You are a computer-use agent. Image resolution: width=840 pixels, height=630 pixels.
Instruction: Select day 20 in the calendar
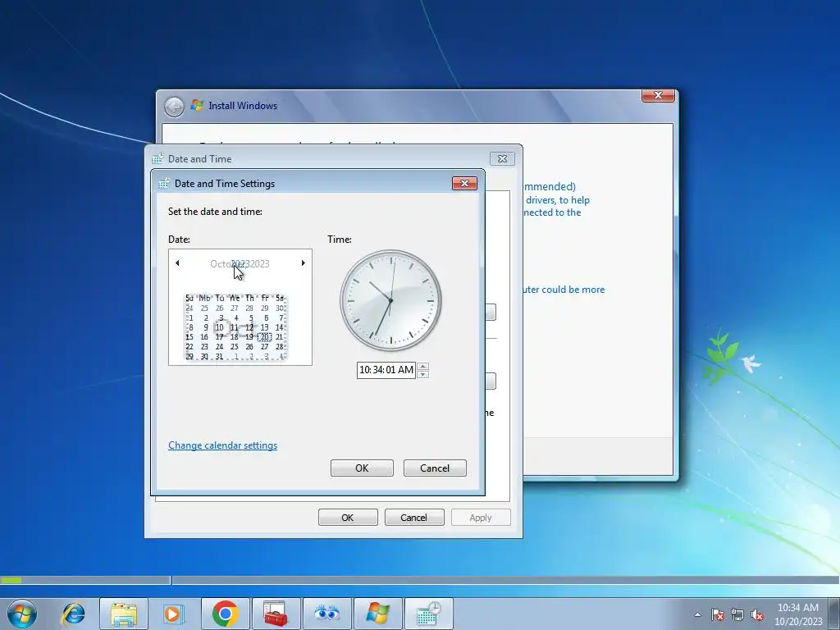coord(265,337)
